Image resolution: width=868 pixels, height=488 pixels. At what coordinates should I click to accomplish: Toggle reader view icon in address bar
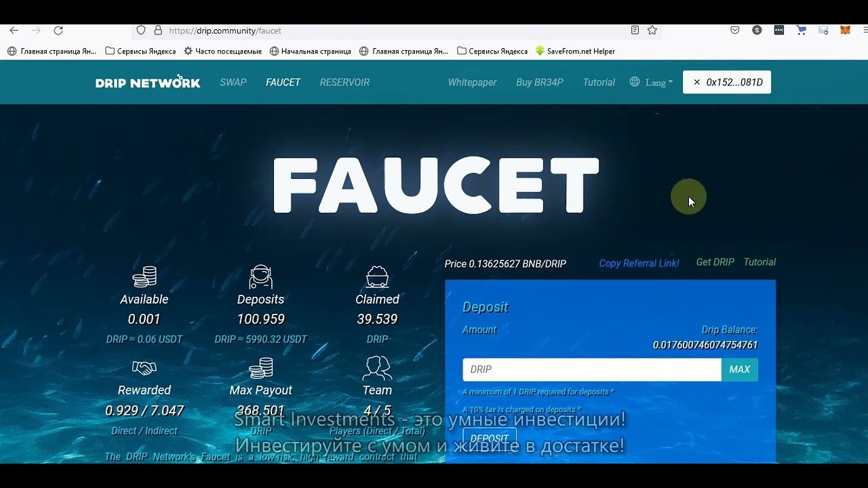pyautogui.click(x=635, y=30)
